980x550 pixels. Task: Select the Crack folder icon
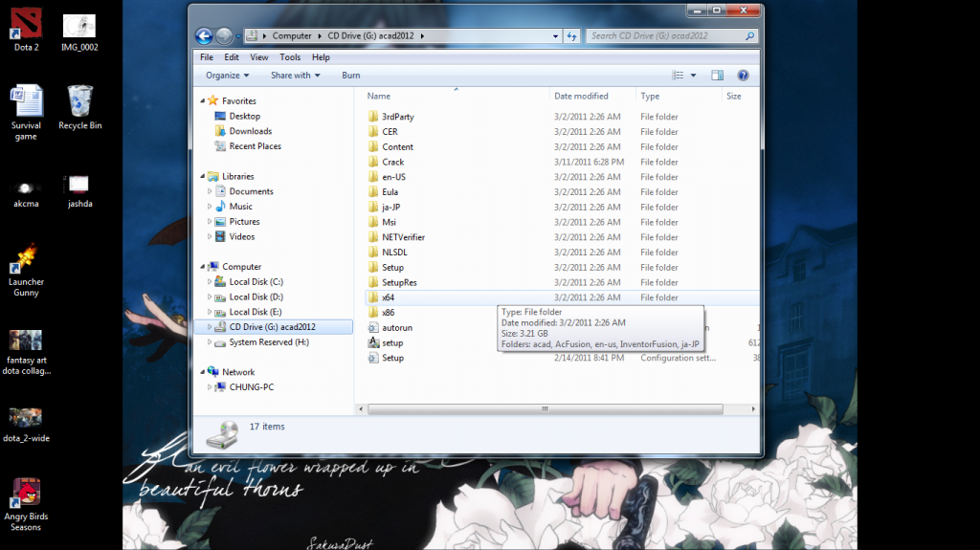pos(373,162)
